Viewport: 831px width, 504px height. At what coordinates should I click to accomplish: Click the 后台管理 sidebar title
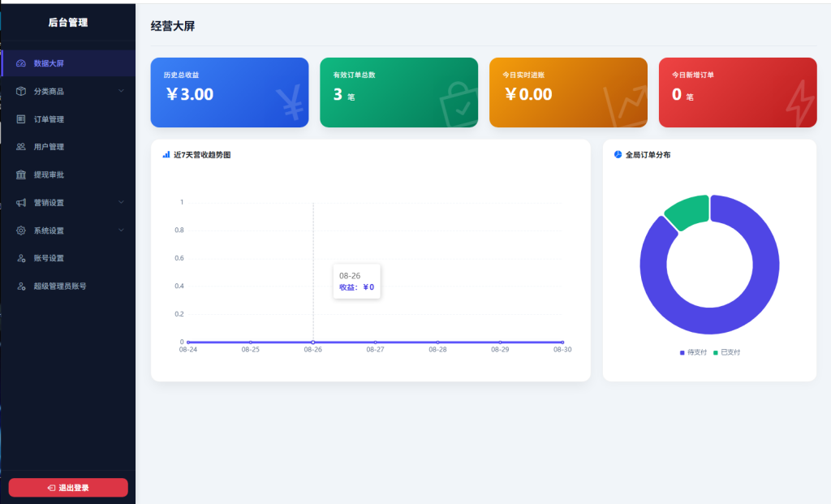[68, 22]
